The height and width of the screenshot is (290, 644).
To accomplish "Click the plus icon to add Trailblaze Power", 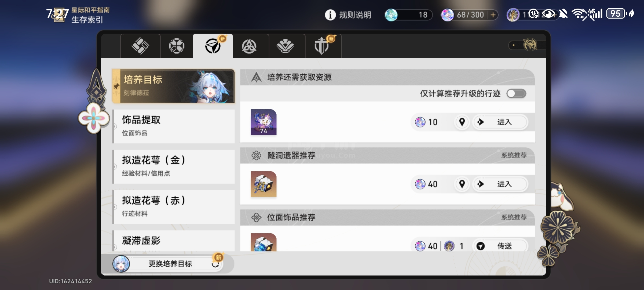I will [x=493, y=15].
